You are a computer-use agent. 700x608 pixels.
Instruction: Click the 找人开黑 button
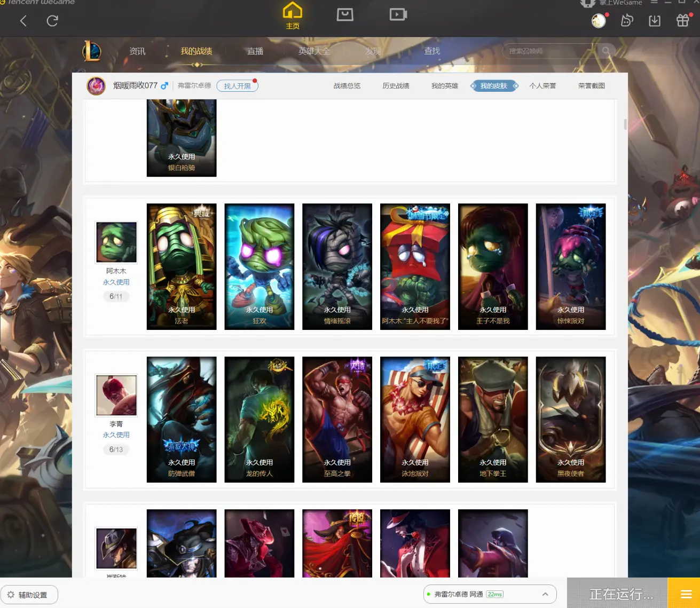tap(237, 86)
